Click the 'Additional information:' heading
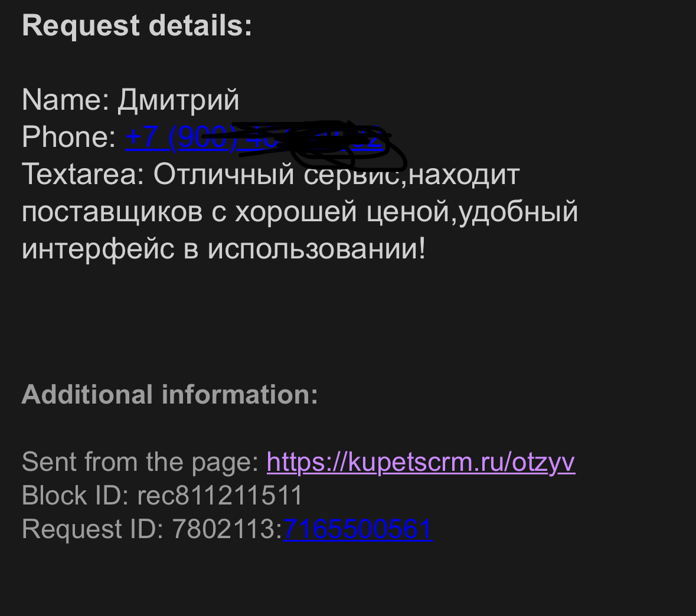The width and height of the screenshot is (696, 616). pyautogui.click(x=169, y=395)
